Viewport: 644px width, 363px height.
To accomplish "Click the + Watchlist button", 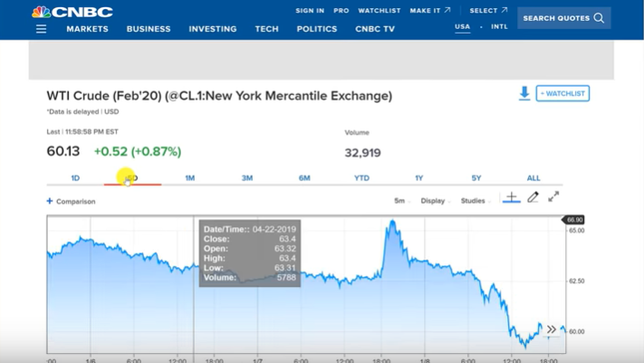I will 562,93.
